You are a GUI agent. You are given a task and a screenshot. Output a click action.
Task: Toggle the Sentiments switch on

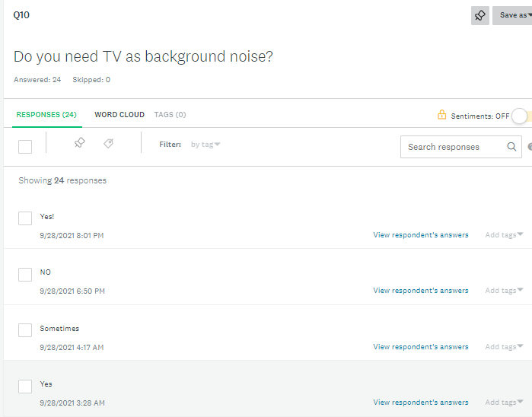[521, 116]
